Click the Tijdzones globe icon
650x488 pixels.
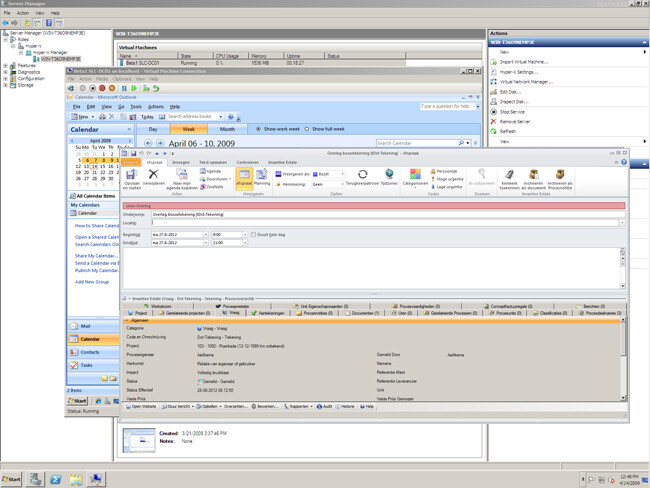click(x=389, y=174)
